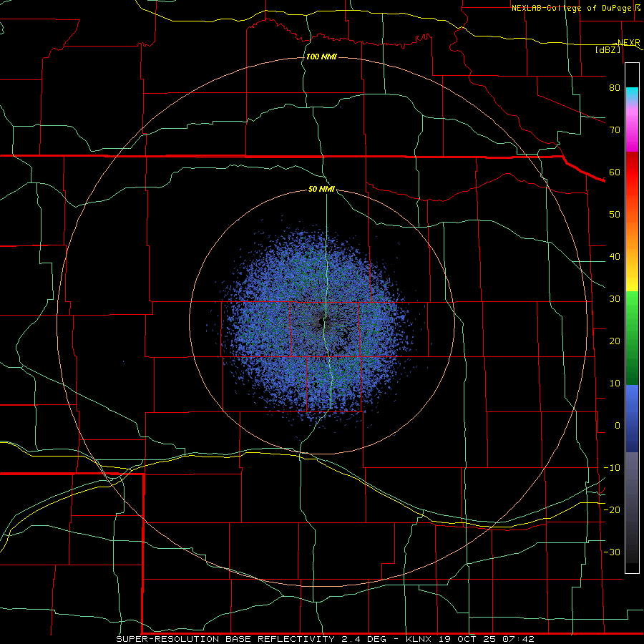Click the -20 value on the dBZ scale

pos(612,509)
